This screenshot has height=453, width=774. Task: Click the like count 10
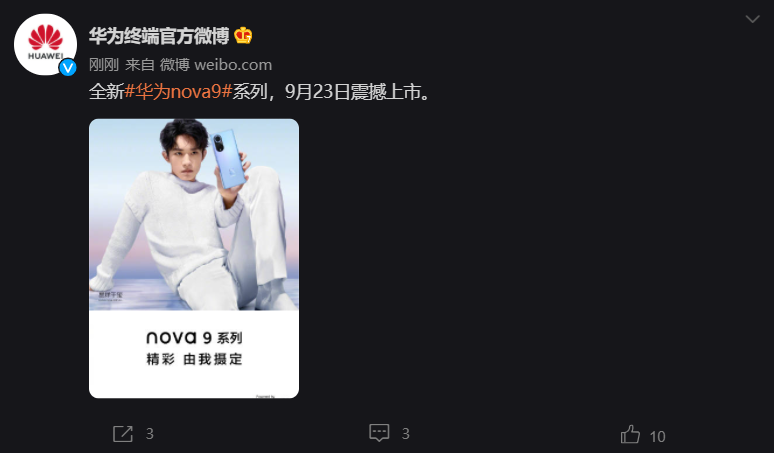coord(658,436)
